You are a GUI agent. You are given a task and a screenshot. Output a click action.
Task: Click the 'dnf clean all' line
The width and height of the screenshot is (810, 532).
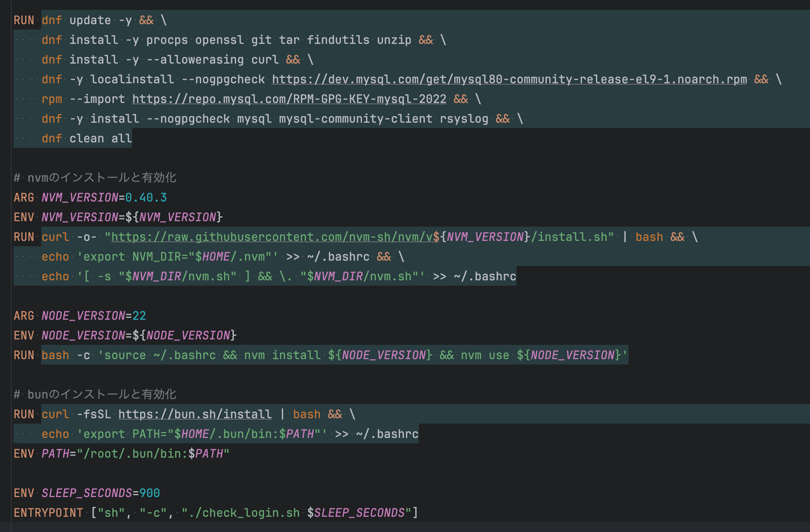[87, 138]
